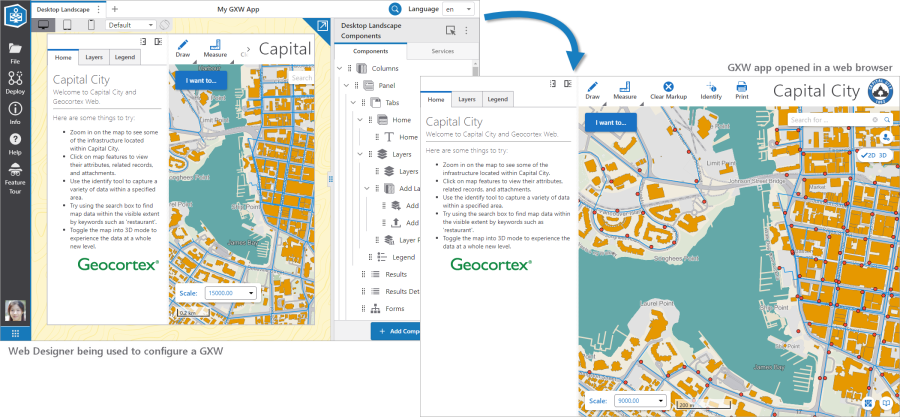Click the Web Designer logo icon
Image resolution: width=900 pixels, height=417 pixels.
pyautogui.click(x=15, y=14)
